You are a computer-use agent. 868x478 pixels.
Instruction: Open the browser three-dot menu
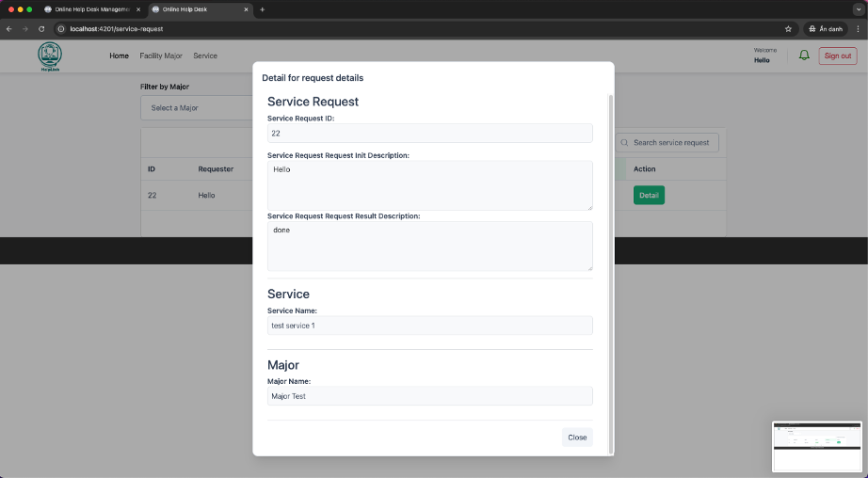(858, 29)
